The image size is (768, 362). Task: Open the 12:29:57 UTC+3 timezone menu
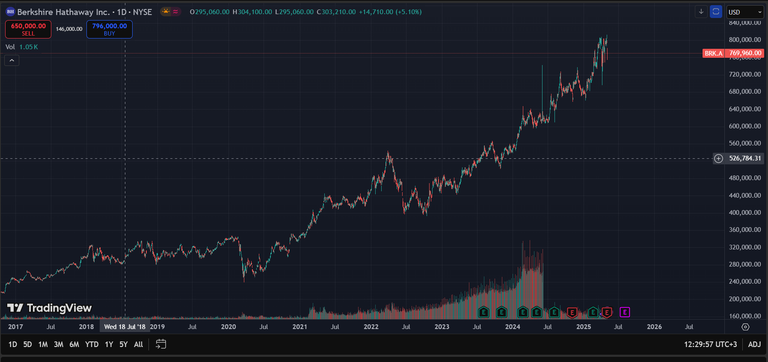click(710, 344)
